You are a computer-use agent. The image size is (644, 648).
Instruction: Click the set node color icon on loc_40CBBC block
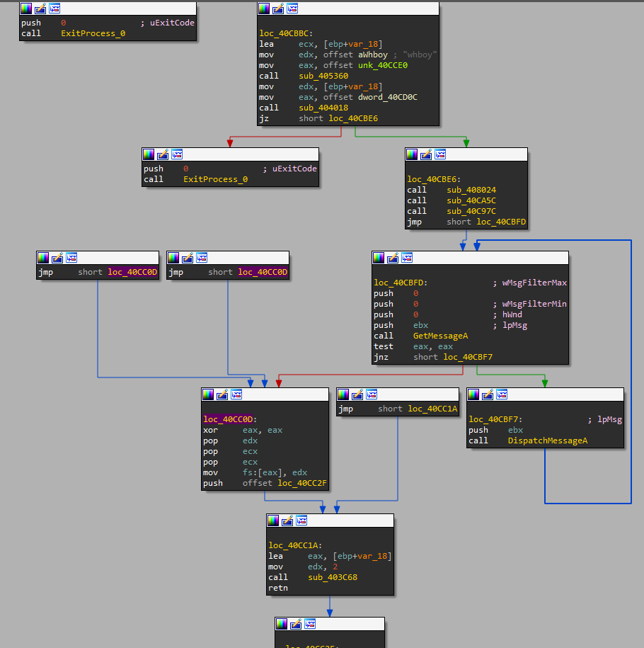click(264, 8)
